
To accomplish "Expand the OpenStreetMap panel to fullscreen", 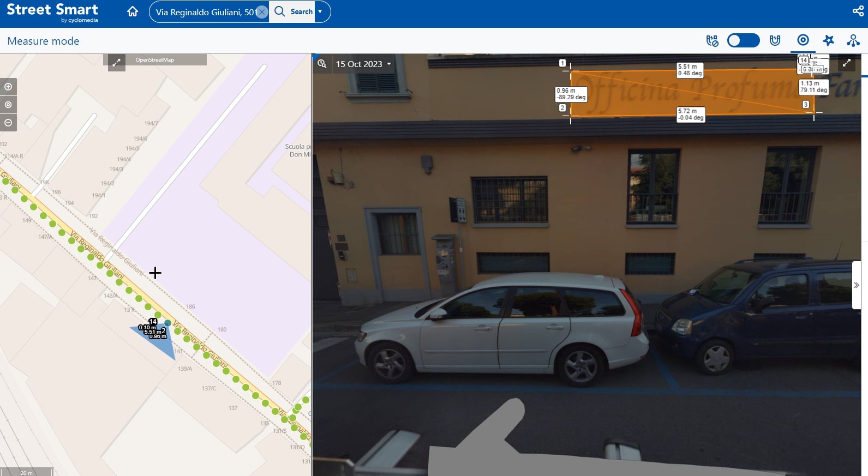I will click(116, 63).
